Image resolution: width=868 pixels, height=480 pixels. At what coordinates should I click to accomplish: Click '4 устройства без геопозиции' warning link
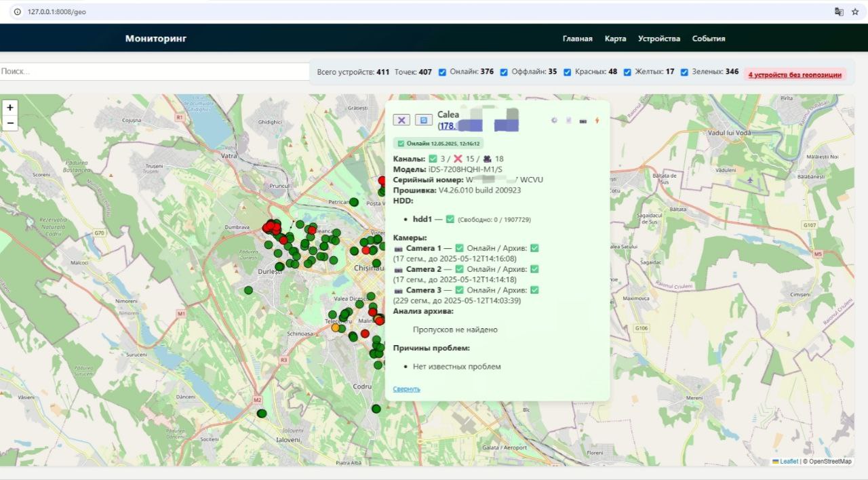(x=795, y=75)
